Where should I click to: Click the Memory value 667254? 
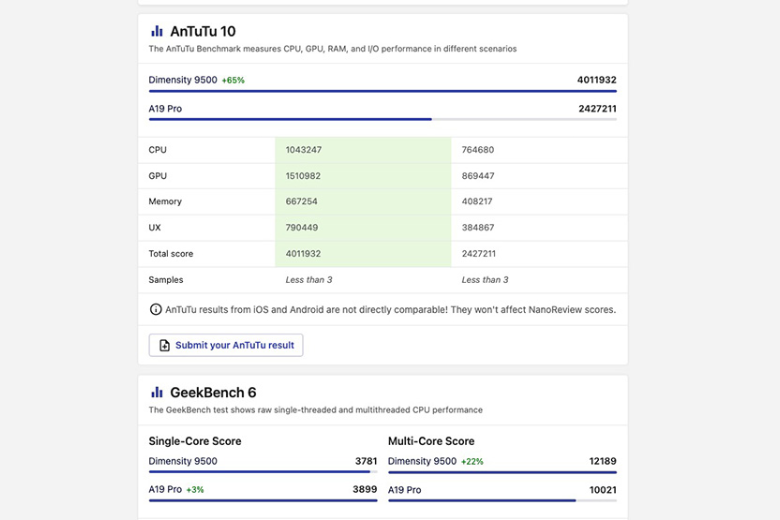coord(301,202)
